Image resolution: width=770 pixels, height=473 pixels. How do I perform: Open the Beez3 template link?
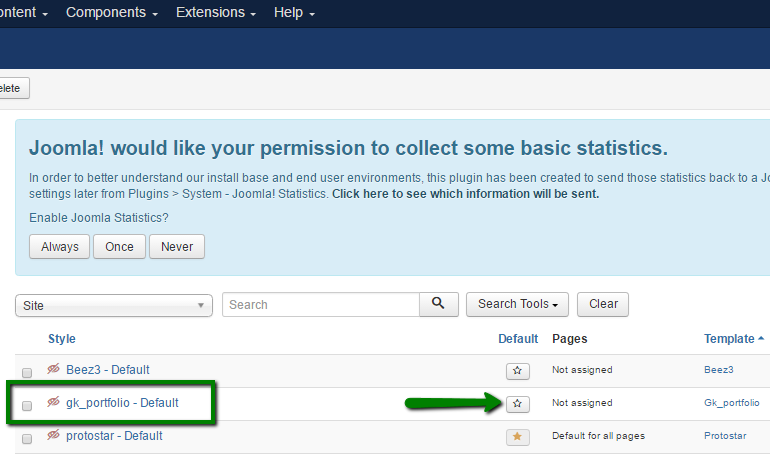718,370
